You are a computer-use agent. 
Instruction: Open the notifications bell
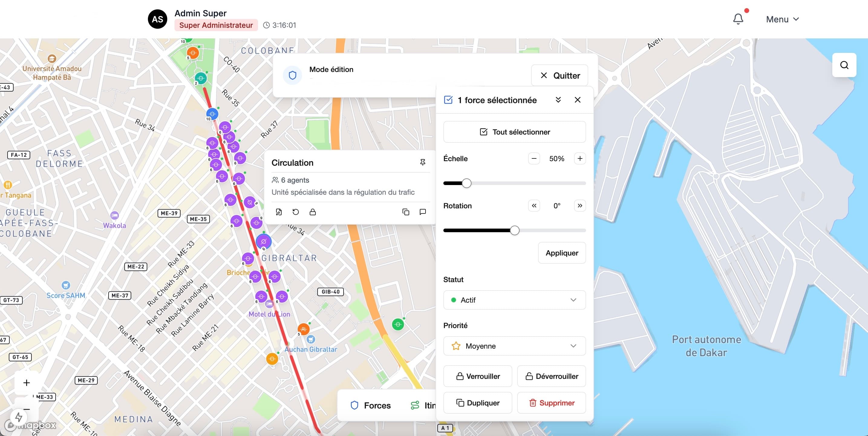click(x=738, y=19)
